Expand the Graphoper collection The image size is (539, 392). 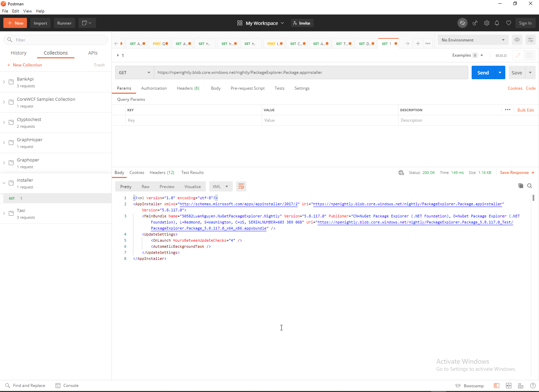[x=4, y=163]
